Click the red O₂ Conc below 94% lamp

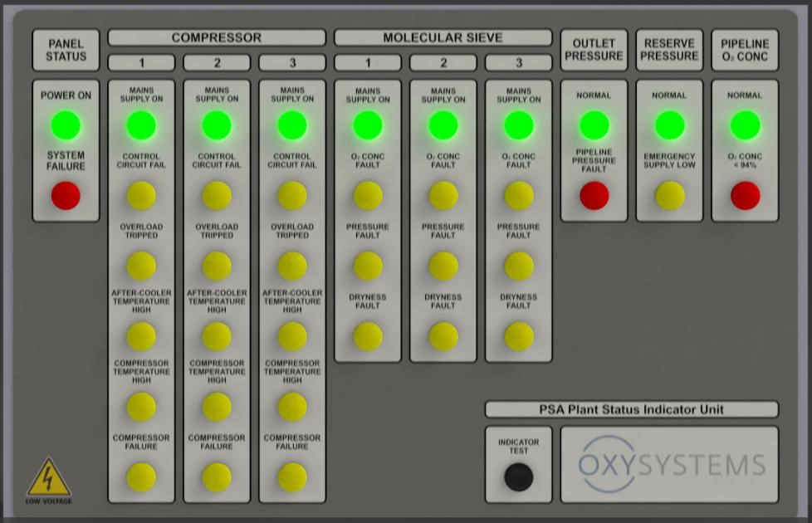click(x=745, y=196)
